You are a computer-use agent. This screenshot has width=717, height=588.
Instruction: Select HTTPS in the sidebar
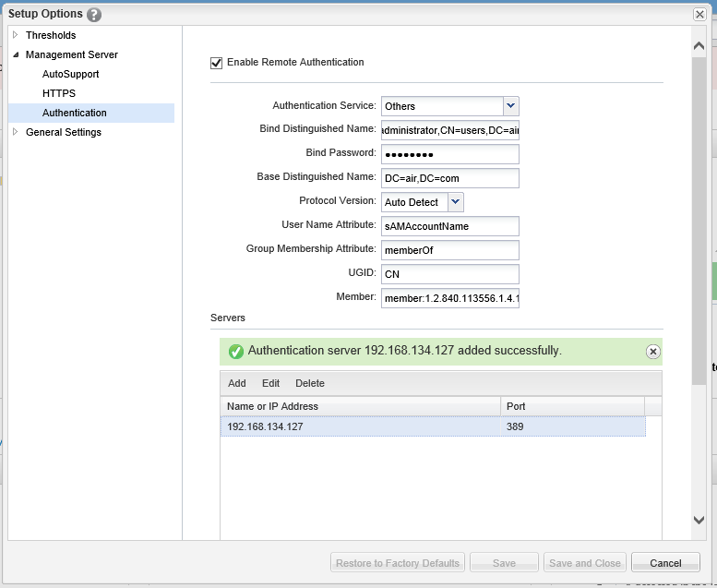[59, 93]
